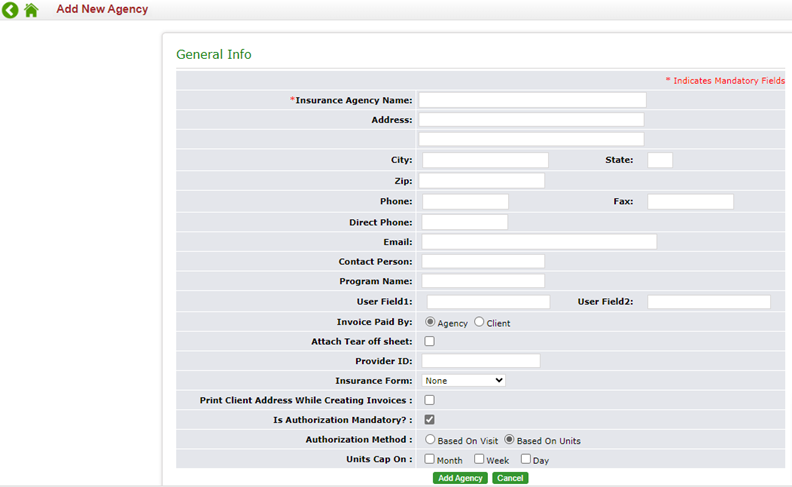Click the Provider ID field
The height and width of the screenshot is (487, 792).
481,361
